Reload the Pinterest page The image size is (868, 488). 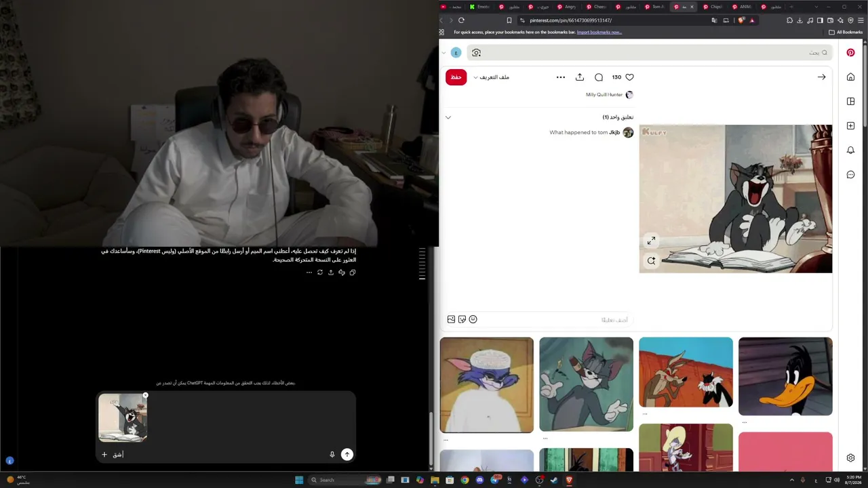461,20
